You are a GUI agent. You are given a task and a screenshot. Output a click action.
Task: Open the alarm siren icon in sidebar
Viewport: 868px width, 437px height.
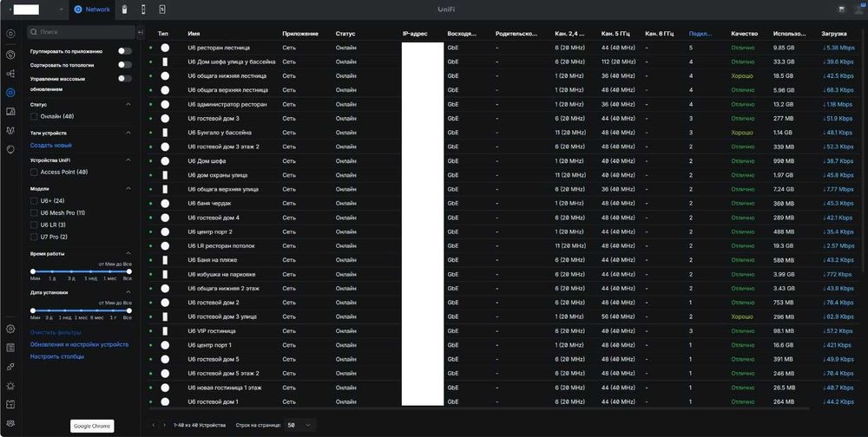coord(10,386)
